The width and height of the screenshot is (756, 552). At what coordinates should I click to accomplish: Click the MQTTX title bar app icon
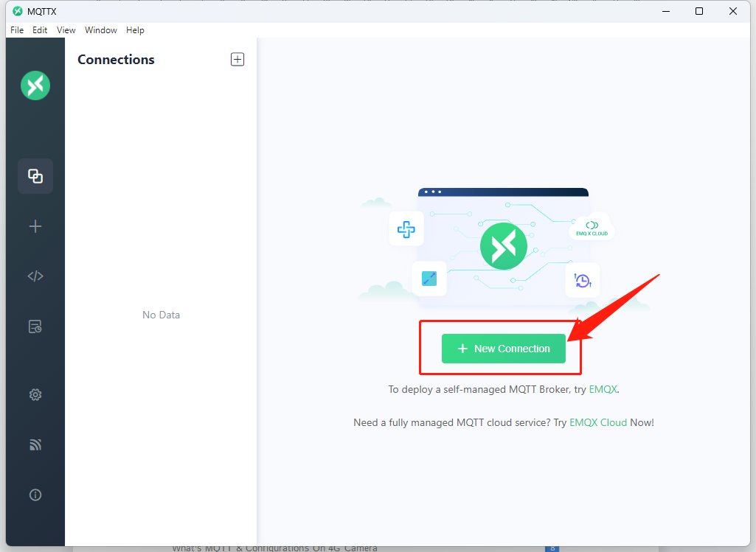[x=18, y=11]
